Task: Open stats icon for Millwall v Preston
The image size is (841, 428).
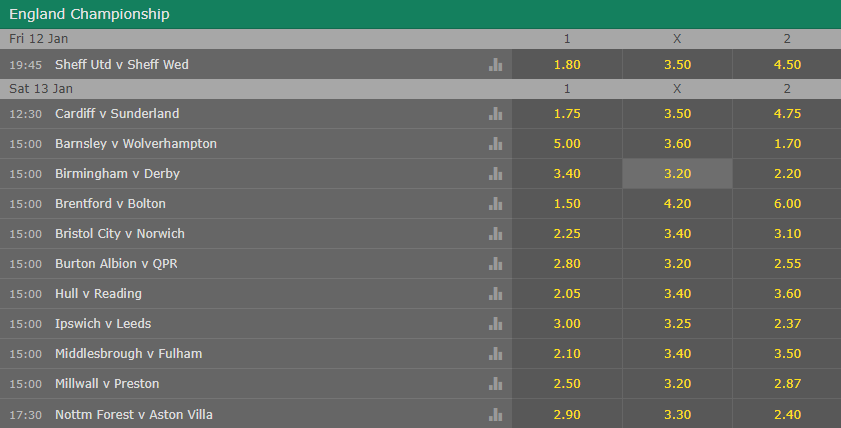Action: point(495,384)
